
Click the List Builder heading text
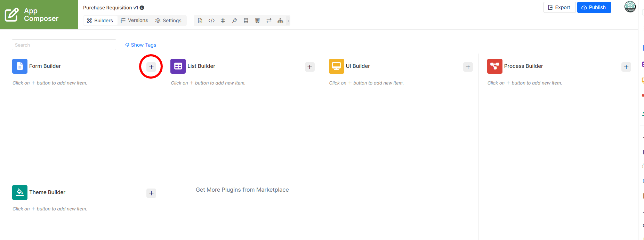[x=201, y=66]
